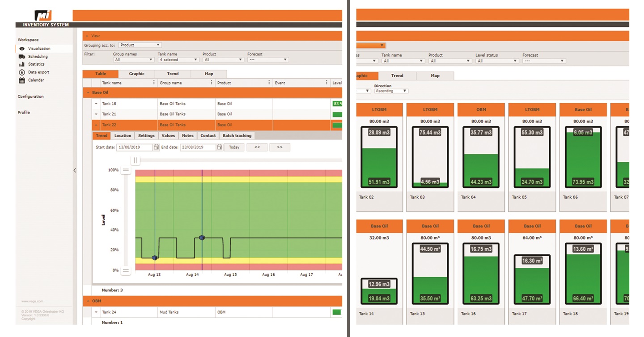The height and width of the screenshot is (337, 644).
Task: Open the End date calendar picker icon
Action: point(220,147)
